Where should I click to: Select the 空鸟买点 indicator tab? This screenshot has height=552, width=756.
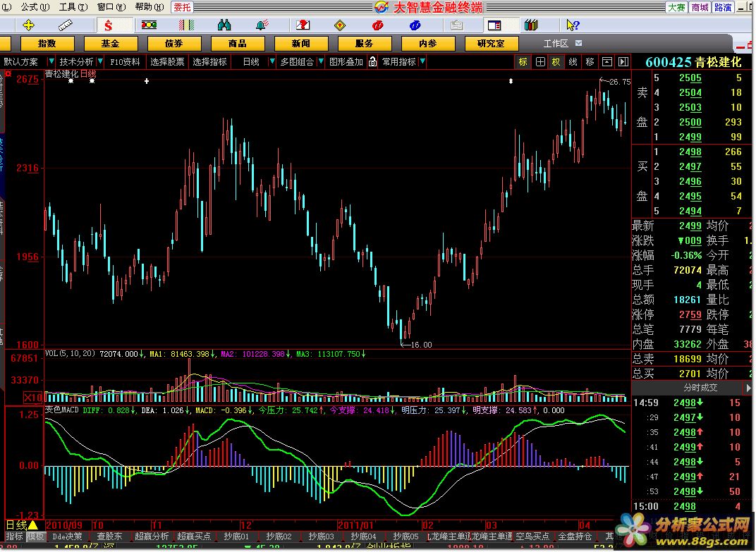(532, 536)
